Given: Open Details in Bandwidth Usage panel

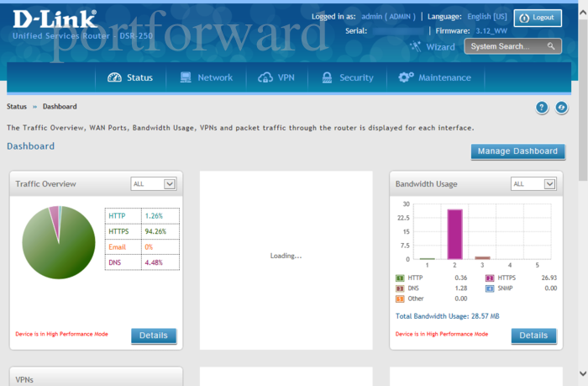Looking at the screenshot, I should point(533,336).
